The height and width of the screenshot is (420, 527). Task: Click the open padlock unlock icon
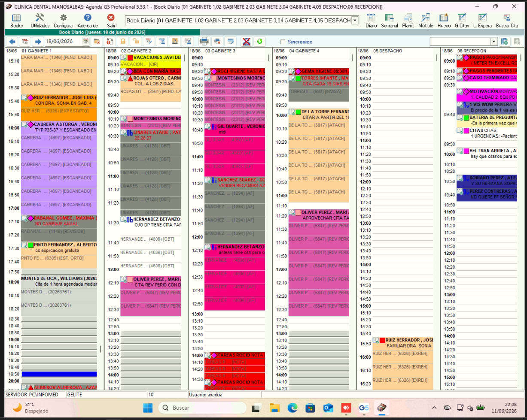click(x=136, y=41)
